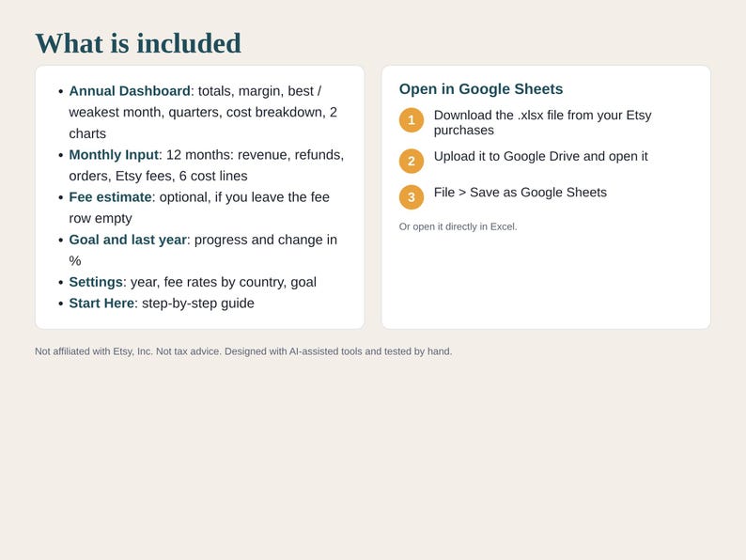746x560 pixels.
Task: Click the 'Start Here' bold label
Action: pos(101,303)
